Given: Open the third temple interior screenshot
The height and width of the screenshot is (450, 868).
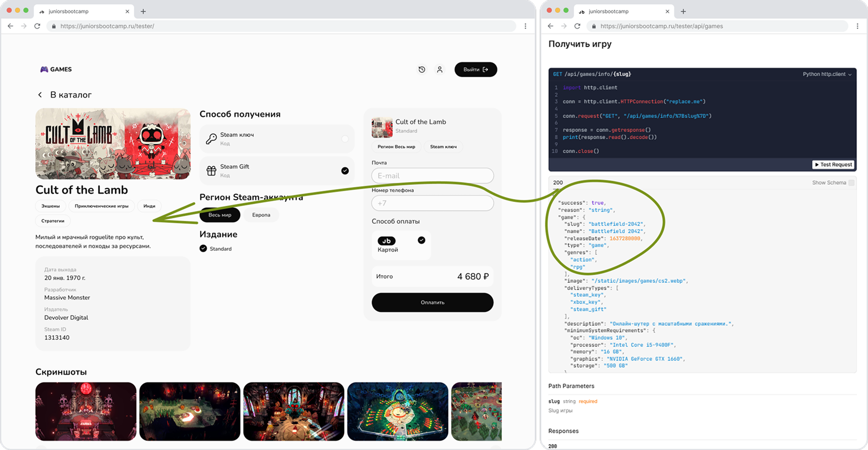Looking at the screenshot, I should point(294,412).
